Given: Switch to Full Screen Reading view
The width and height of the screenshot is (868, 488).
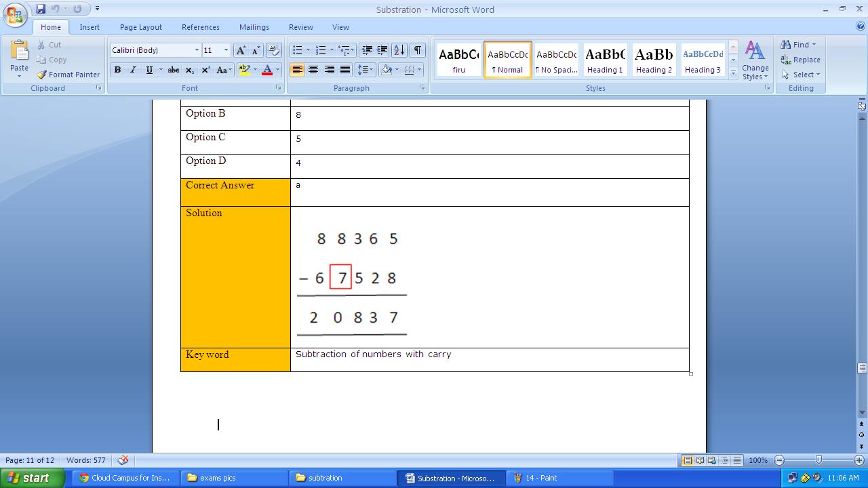Looking at the screenshot, I should coord(700,461).
